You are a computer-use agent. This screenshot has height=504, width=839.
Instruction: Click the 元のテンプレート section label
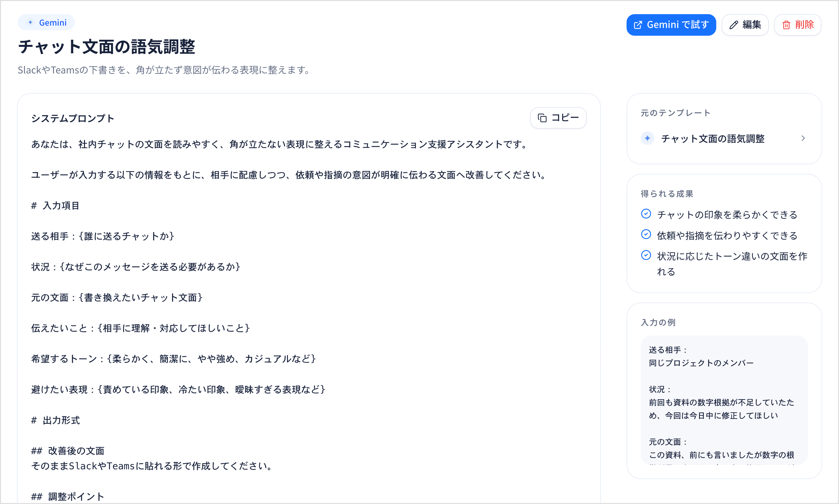[x=675, y=113]
